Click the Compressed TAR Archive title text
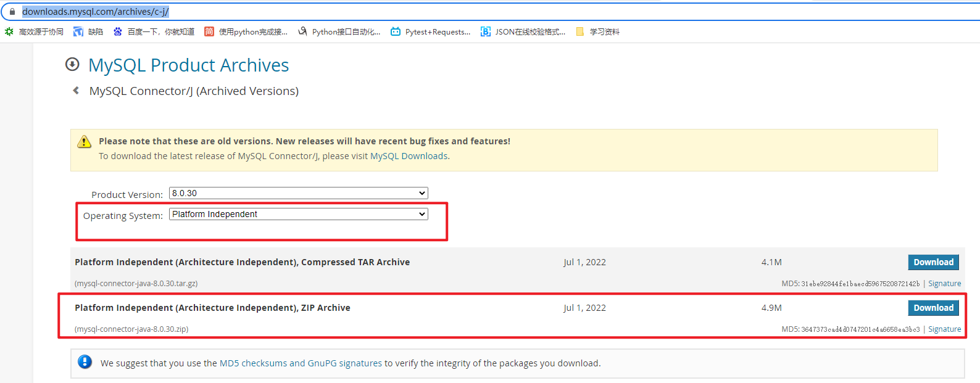The height and width of the screenshot is (383, 980). [242, 262]
